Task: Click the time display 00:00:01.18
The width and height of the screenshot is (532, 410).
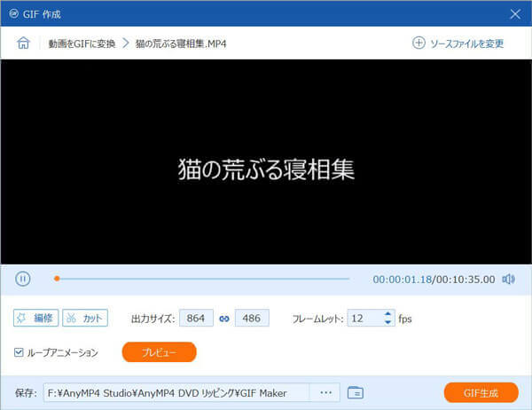Action: pos(403,280)
